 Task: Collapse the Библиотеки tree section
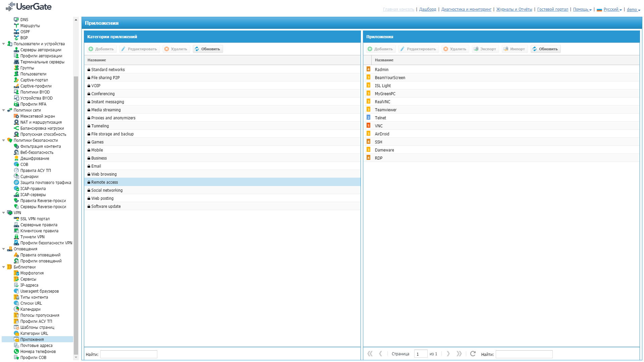coord(4,267)
